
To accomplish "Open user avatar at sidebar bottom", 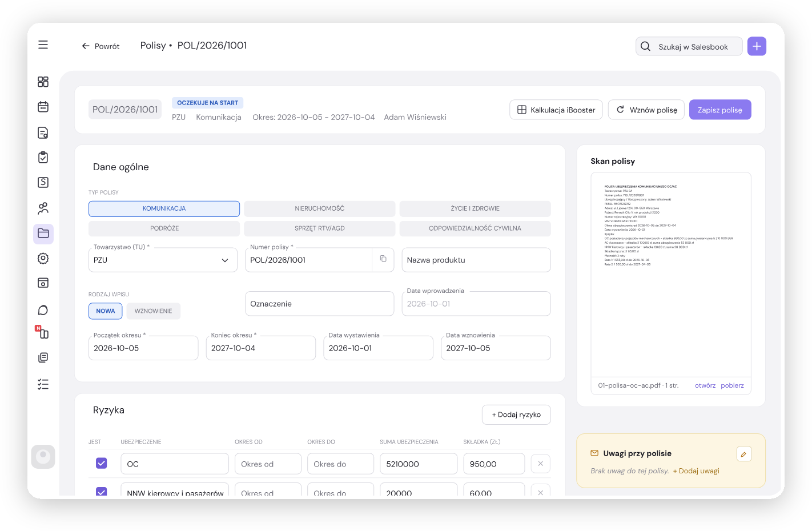I will coord(43,457).
